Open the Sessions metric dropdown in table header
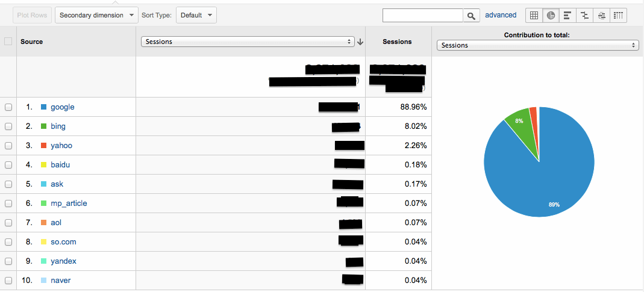 click(x=248, y=42)
